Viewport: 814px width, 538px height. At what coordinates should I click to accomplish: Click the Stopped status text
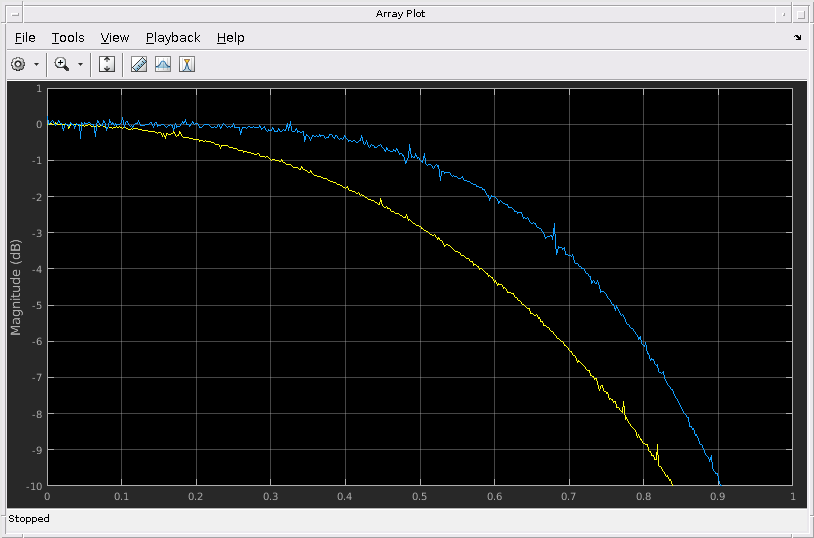coord(29,519)
